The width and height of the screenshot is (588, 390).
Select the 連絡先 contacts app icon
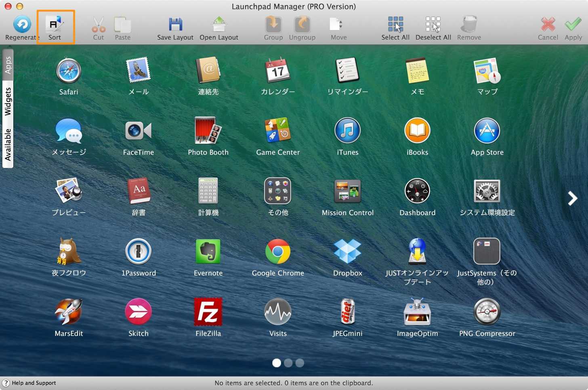point(208,71)
